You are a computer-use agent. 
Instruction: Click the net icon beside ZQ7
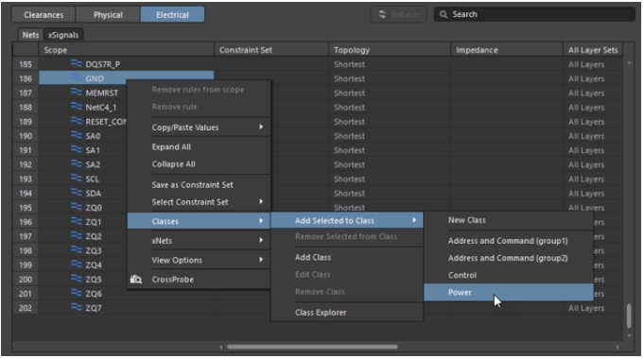[x=77, y=307]
